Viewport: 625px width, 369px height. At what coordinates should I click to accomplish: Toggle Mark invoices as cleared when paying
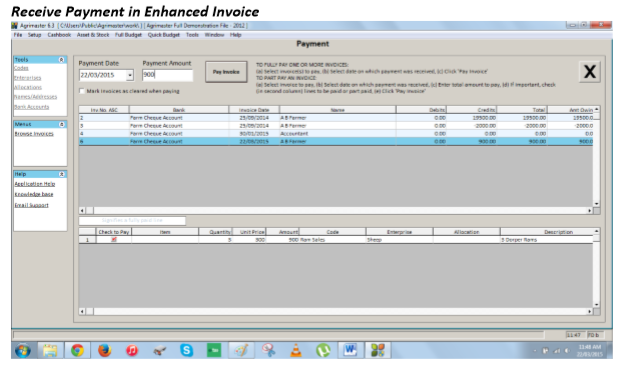click(82, 91)
